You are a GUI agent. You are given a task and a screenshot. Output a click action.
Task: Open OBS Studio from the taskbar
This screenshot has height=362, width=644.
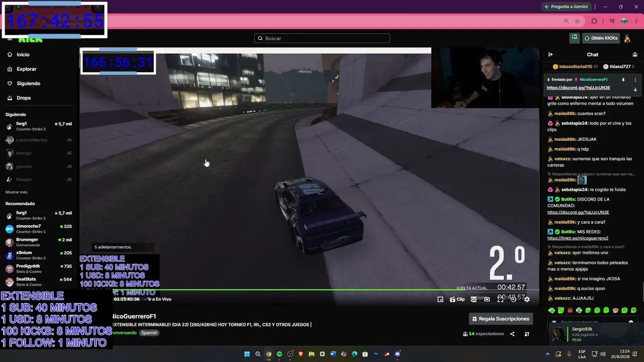[290, 354]
